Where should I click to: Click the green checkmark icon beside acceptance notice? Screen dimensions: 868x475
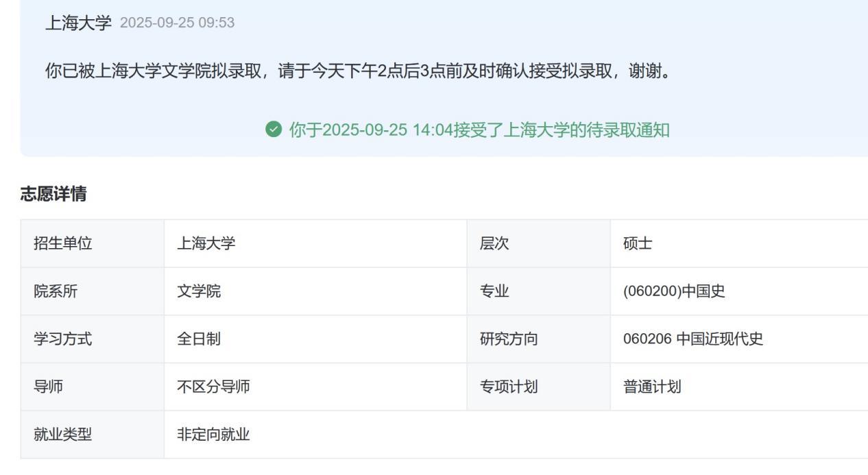point(273,130)
